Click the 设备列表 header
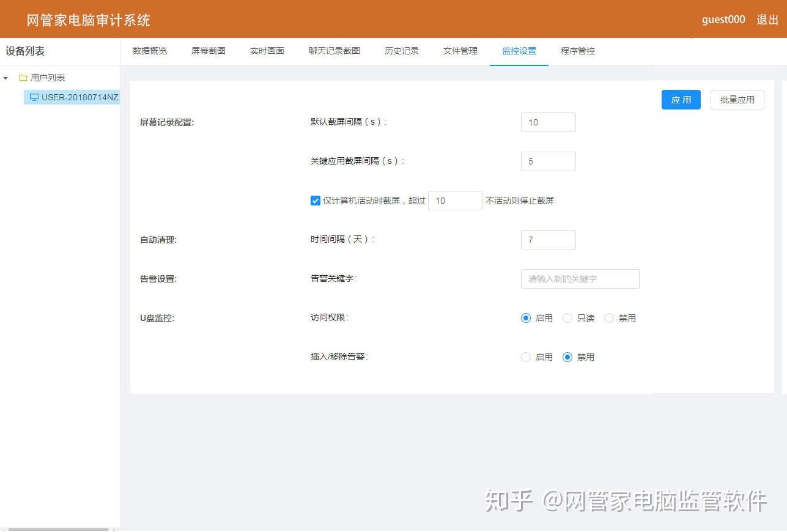The image size is (787, 532). pyautogui.click(x=25, y=51)
